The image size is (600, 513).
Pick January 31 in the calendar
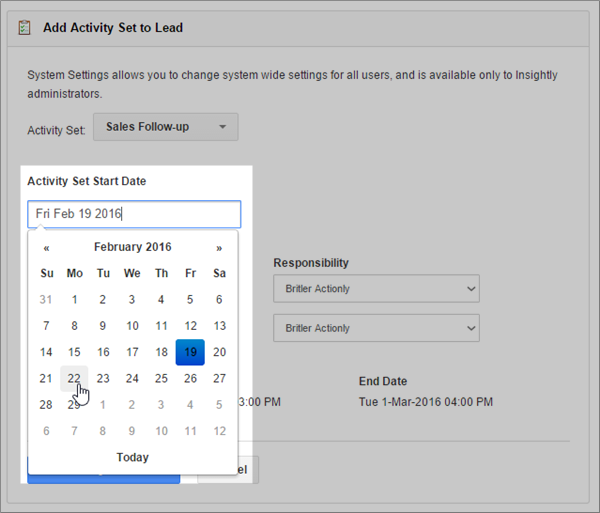(x=46, y=299)
